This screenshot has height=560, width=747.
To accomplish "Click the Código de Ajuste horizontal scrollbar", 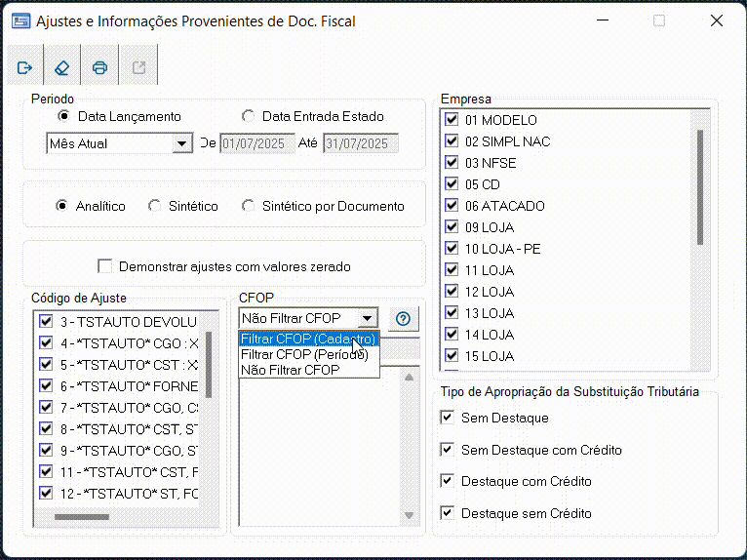I will coord(83,517).
